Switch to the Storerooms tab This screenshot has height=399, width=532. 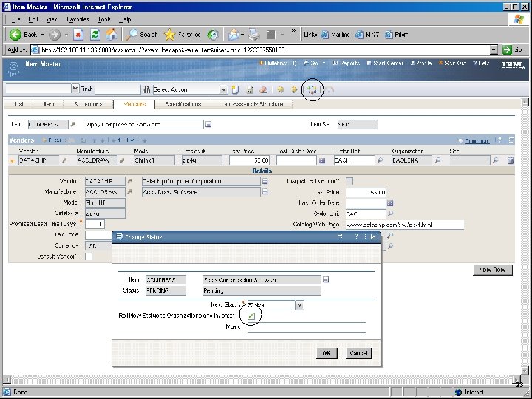tap(89, 104)
